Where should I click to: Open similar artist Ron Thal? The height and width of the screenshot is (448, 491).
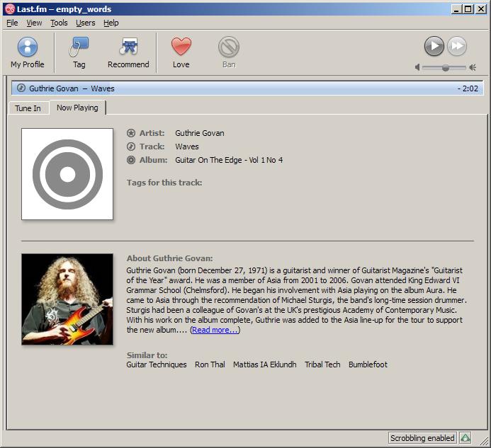click(210, 364)
